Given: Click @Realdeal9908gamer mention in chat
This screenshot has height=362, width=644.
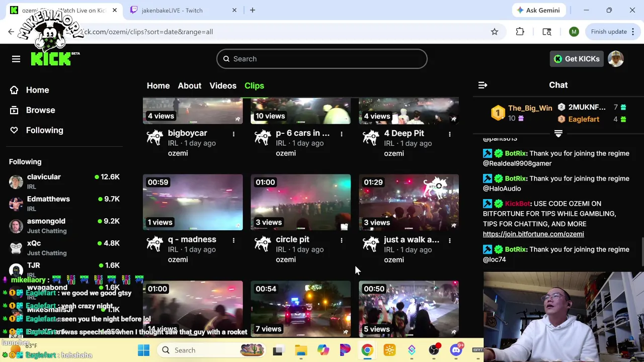Looking at the screenshot, I should click(517, 163).
